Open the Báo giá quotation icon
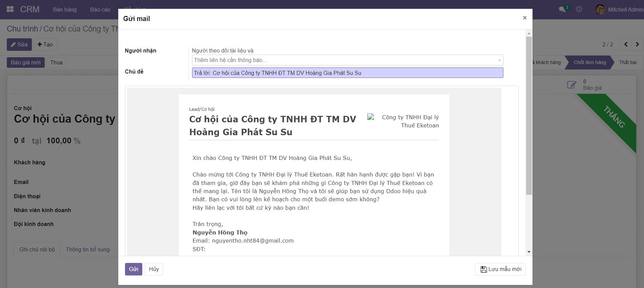Screen dimensions: 644x288 click(x=572, y=85)
